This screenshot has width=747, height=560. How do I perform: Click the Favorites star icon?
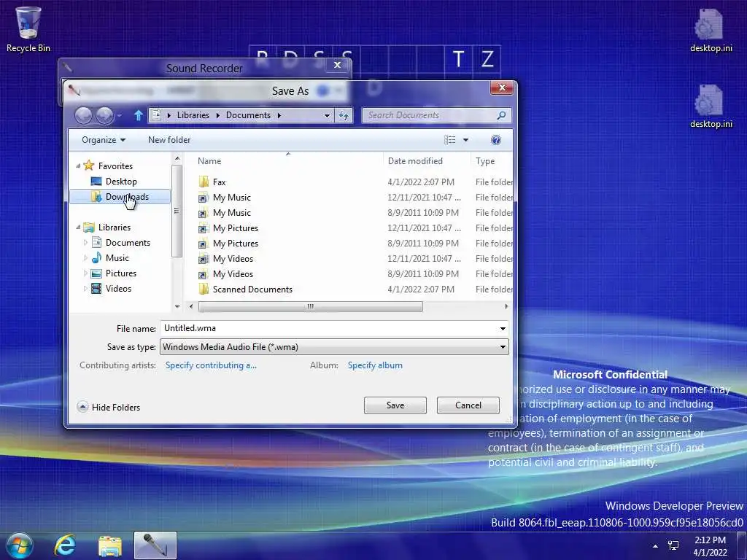click(x=88, y=166)
